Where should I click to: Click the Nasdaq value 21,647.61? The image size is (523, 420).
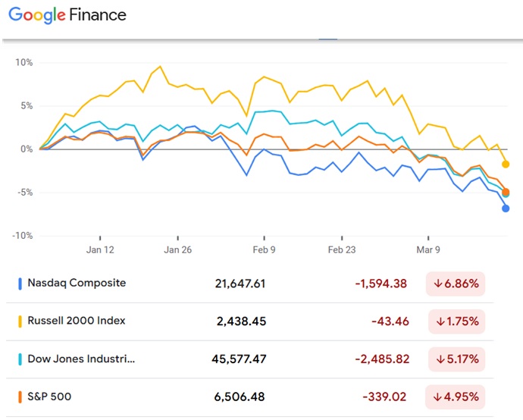(240, 284)
